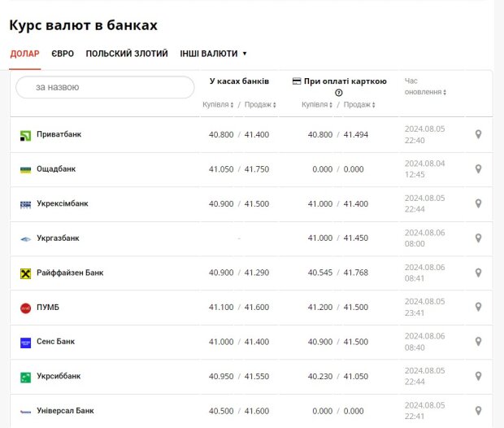Expand the ІНШІ ВАЛЮТИ dropdown
Image resolution: width=504 pixels, height=428 pixels.
pyautogui.click(x=213, y=54)
